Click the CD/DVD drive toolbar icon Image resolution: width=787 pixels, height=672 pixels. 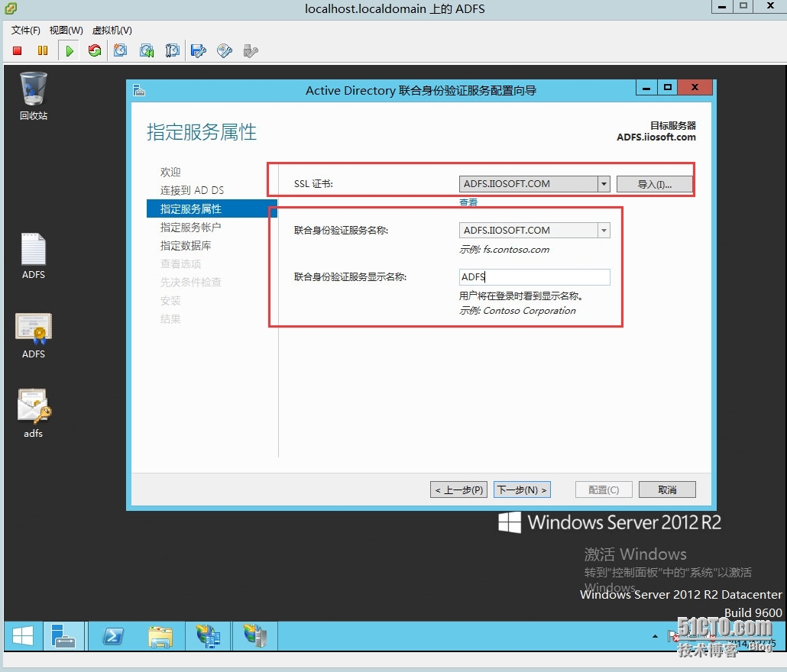225,50
